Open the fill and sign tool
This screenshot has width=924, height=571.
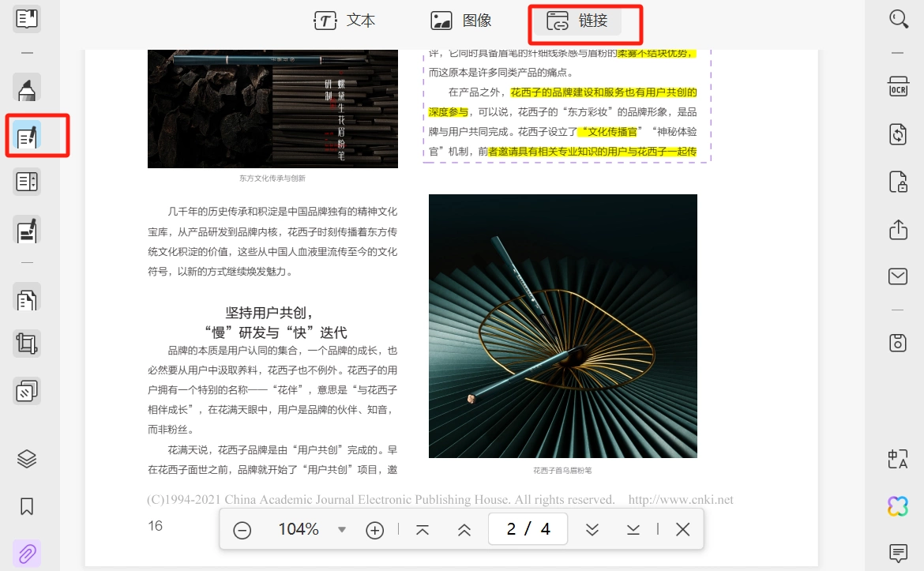click(x=27, y=231)
